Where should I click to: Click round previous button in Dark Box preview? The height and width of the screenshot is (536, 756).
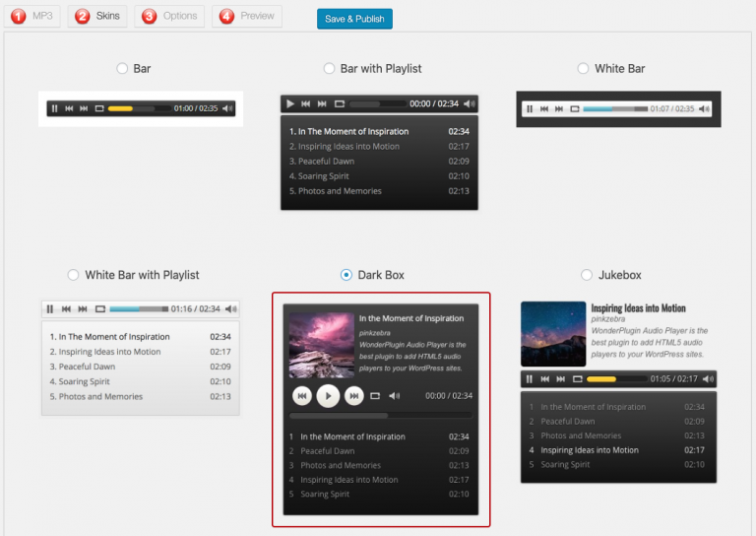(302, 396)
